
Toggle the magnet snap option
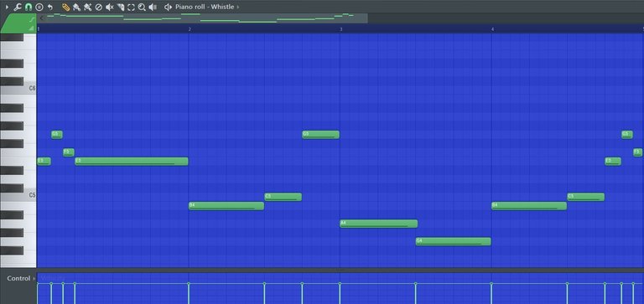coord(28,7)
